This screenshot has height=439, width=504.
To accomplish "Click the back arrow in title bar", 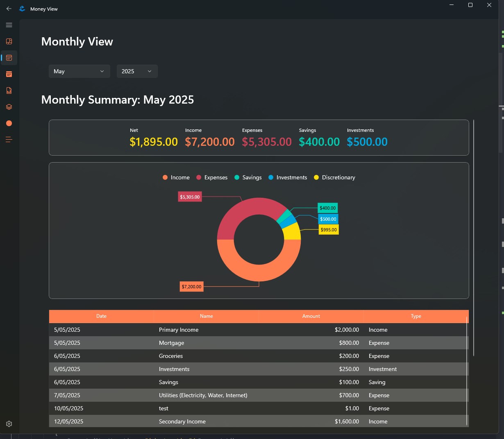I will [9, 9].
